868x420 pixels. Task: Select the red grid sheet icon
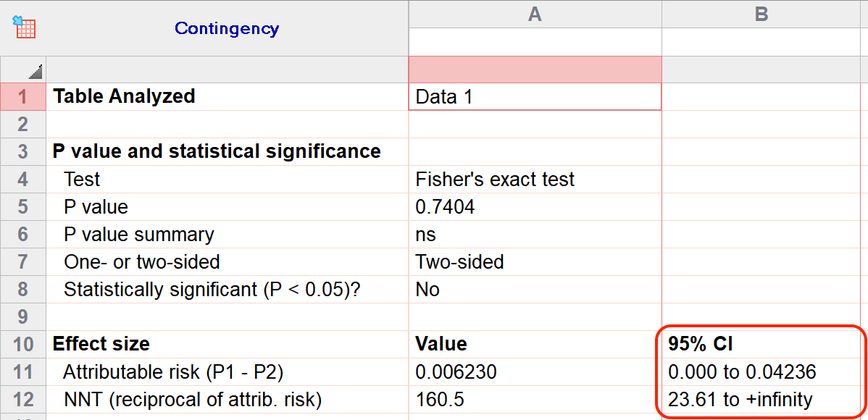(26, 29)
